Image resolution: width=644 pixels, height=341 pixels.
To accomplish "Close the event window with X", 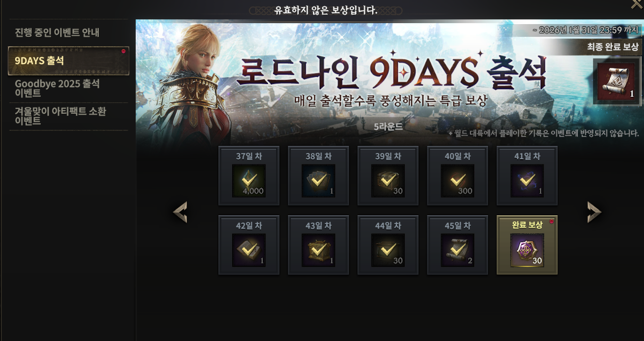I will 637,4.
